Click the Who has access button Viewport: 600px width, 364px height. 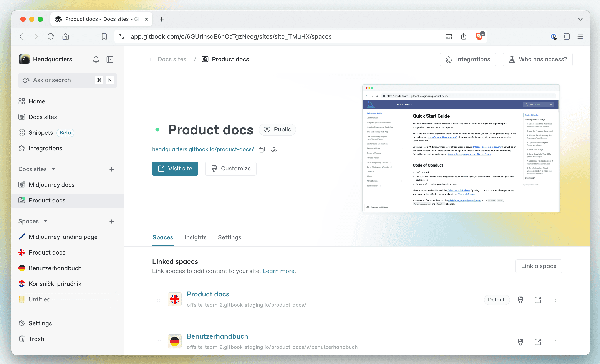[x=538, y=60]
